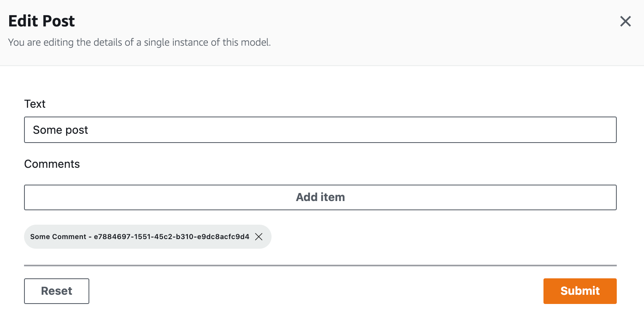Click the 'Text' field label

tap(35, 104)
